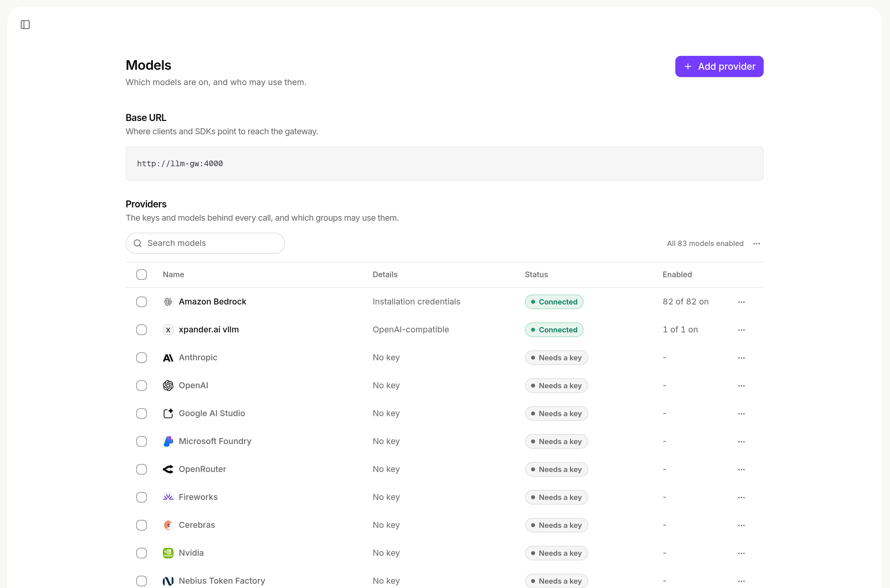Click the Details column header
Image resolution: width=890 pixels, height=588 pixels.
pos(385,275)
